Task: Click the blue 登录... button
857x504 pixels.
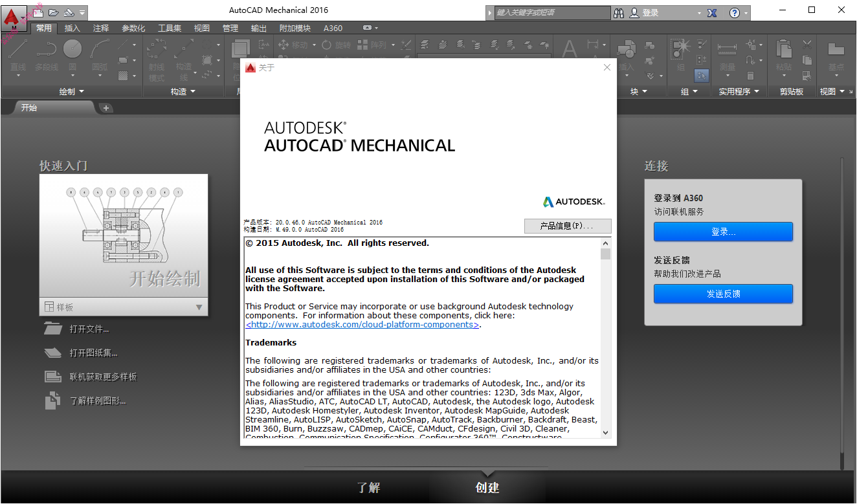Action: (723, 232)
